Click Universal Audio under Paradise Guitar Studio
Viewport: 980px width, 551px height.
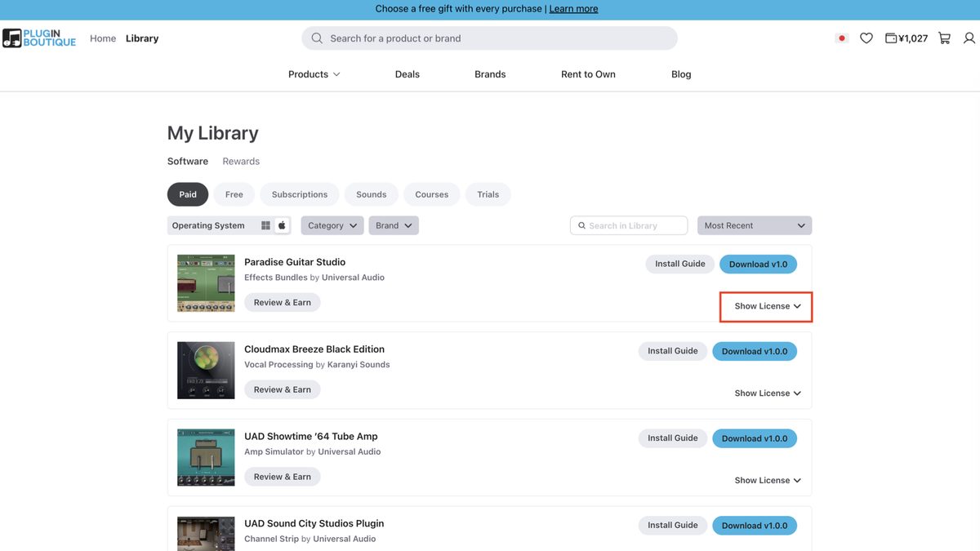(353, 278)
